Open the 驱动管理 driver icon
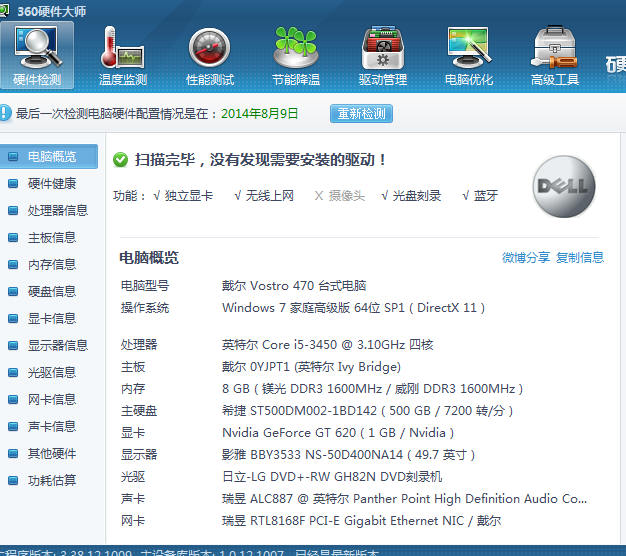Image resolution: width=626 pixels, height=556 pixels. [x=382, y=55]
